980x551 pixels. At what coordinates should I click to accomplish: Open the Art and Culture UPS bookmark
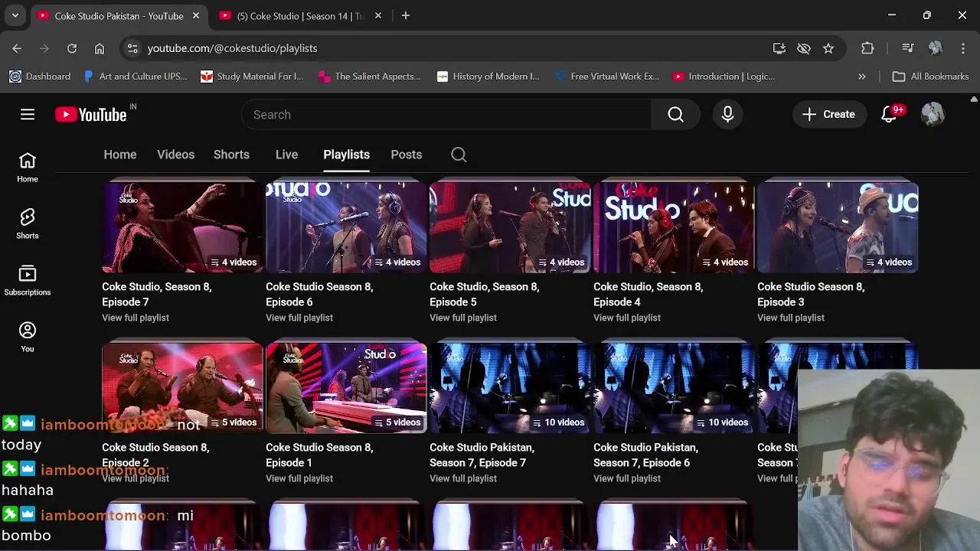point(136,77)
